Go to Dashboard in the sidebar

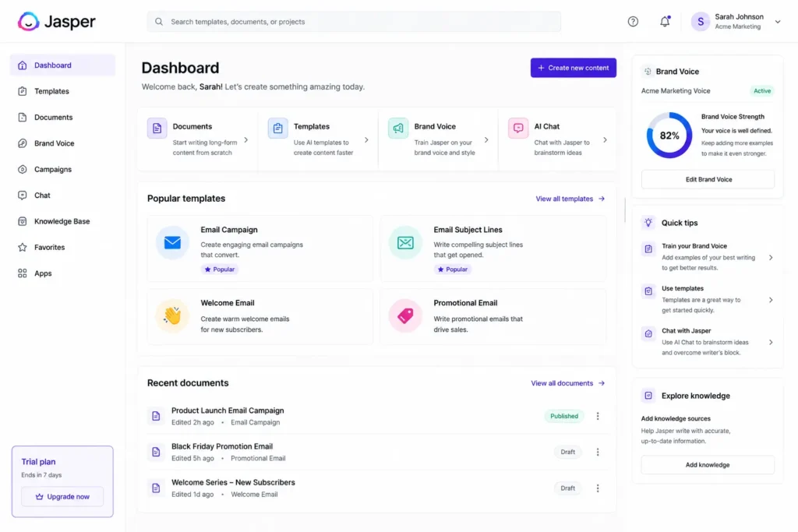62,65
